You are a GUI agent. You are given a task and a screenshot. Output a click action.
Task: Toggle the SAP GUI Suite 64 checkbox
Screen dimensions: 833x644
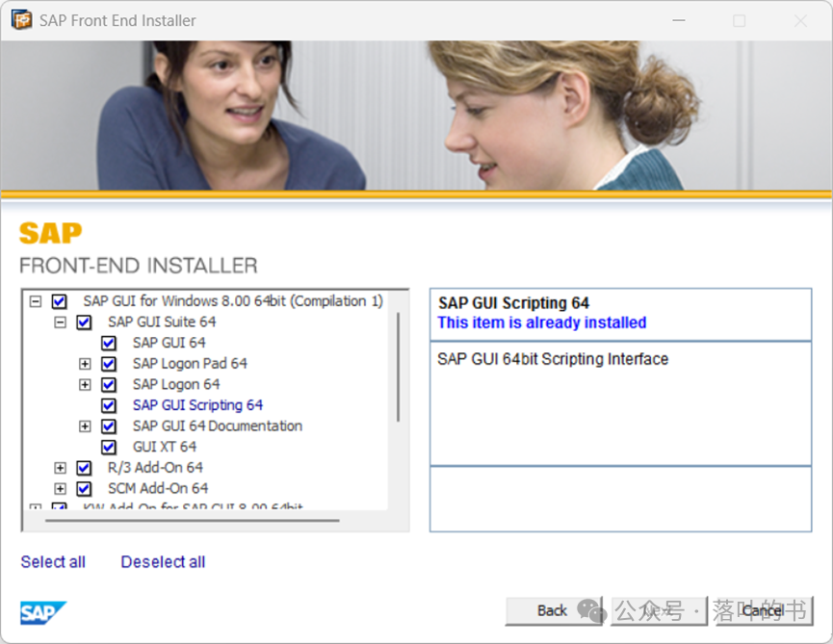click(x=84, y=322)
